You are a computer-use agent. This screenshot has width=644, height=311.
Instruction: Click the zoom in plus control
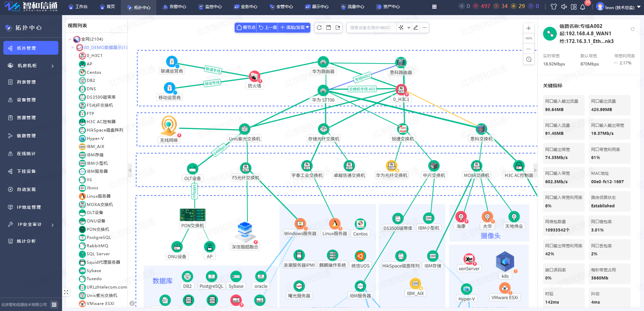pos(529,28)
